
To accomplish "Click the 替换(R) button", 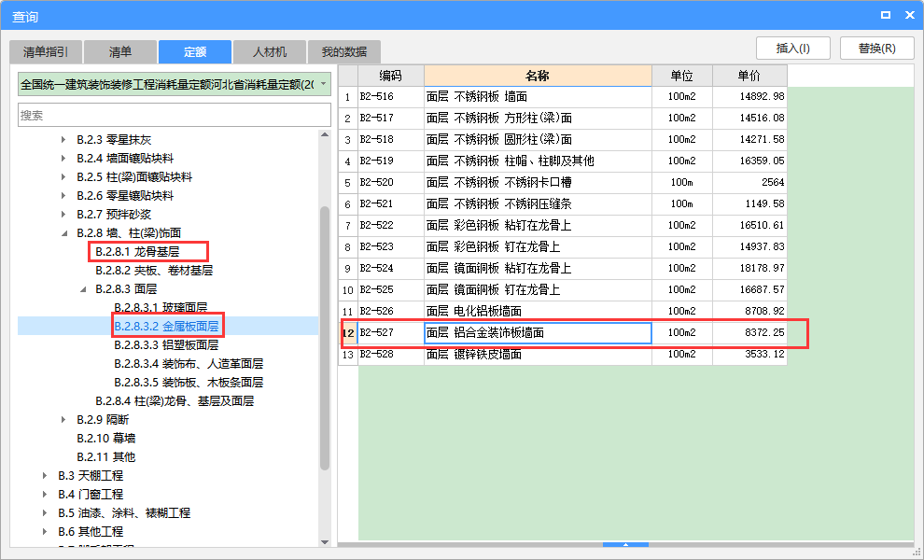I will (876, 49).
